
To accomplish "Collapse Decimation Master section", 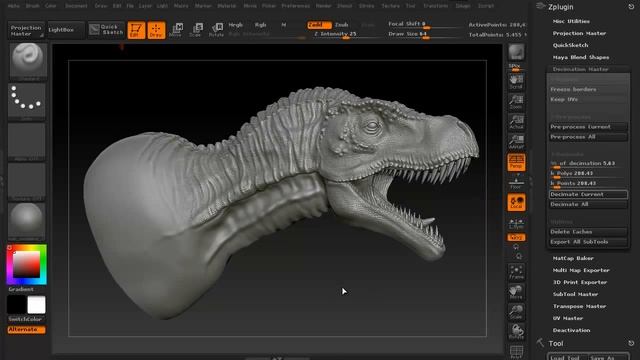I will 580,69.
